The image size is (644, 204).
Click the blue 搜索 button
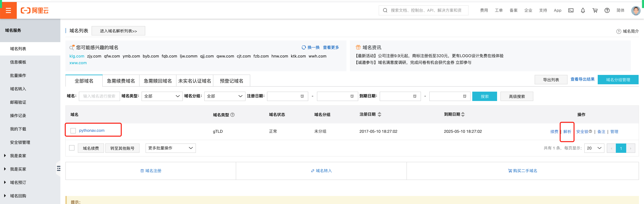click(x=484, y=96)
